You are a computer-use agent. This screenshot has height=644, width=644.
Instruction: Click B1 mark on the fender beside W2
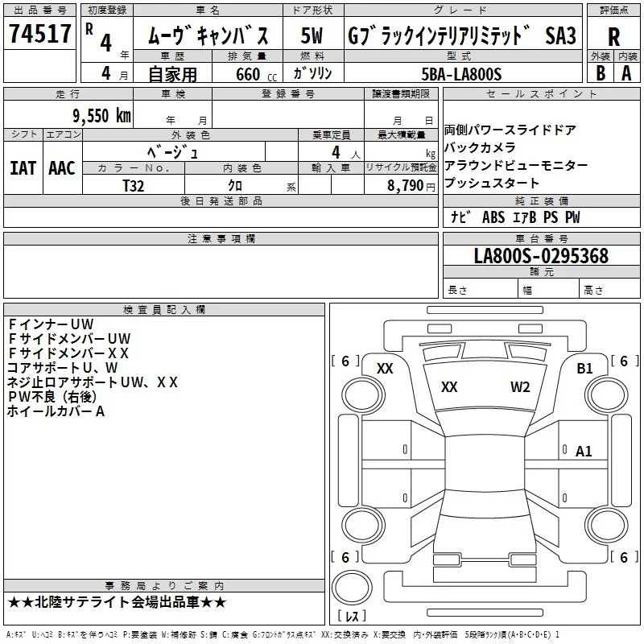pyautogui.click(x=584, y=369)
